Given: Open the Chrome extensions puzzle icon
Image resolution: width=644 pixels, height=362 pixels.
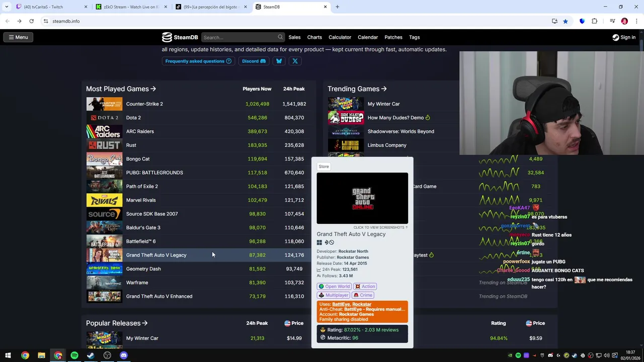Looking at the screenshot, I should click(595, 21).
